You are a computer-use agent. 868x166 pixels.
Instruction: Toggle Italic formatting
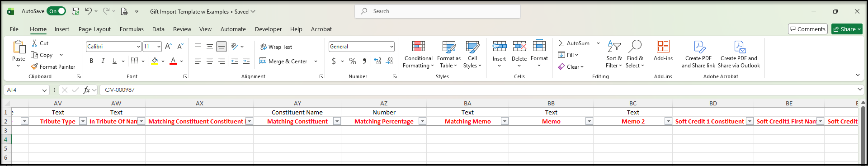click(x=103, y=61)
